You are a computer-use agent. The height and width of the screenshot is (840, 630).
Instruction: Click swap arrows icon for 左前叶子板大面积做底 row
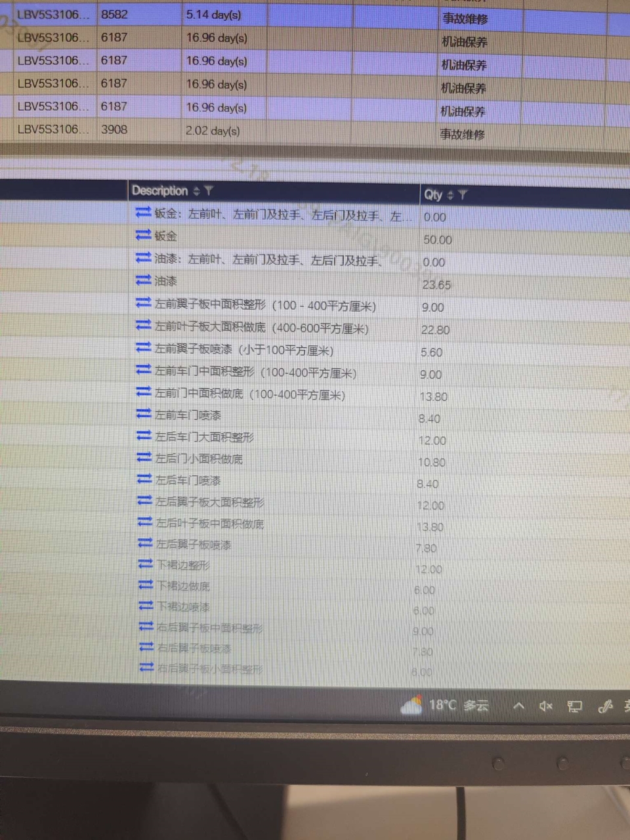pyautogui.click(x=143, y=325)
